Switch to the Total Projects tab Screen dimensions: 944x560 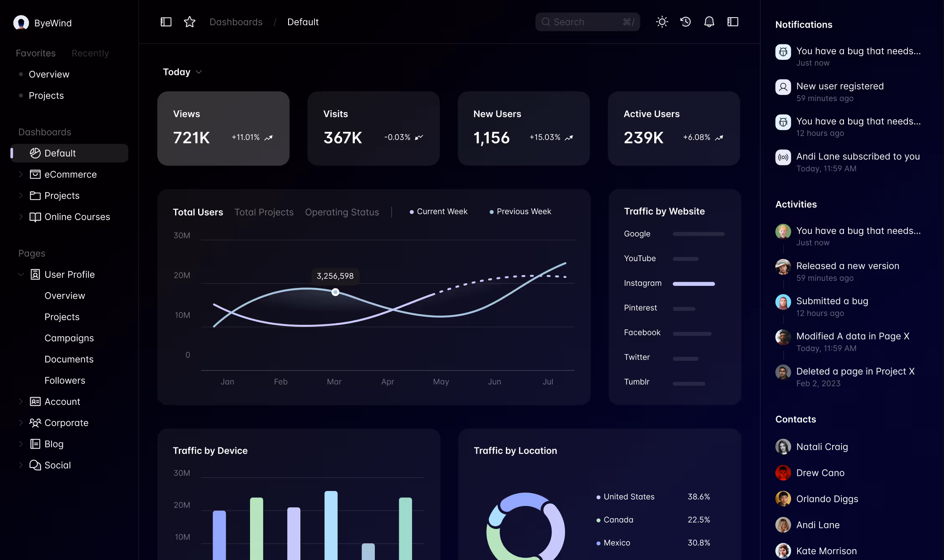point(264,212)
